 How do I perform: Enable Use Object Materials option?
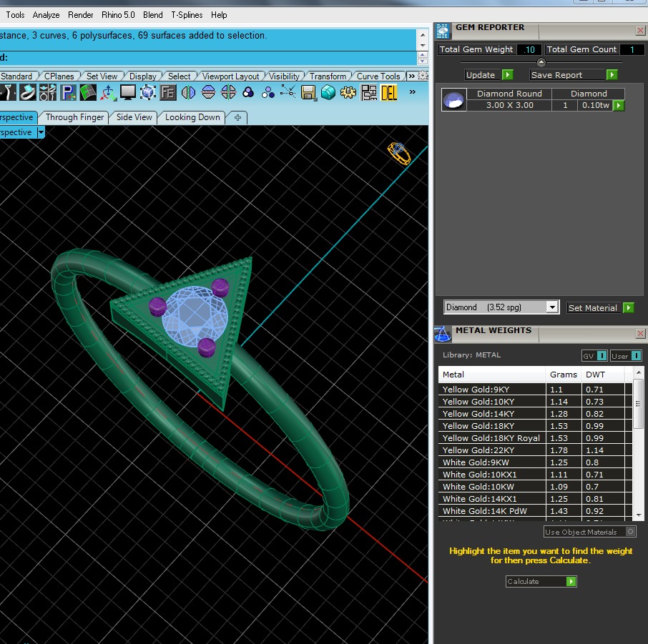pos(589,532)
